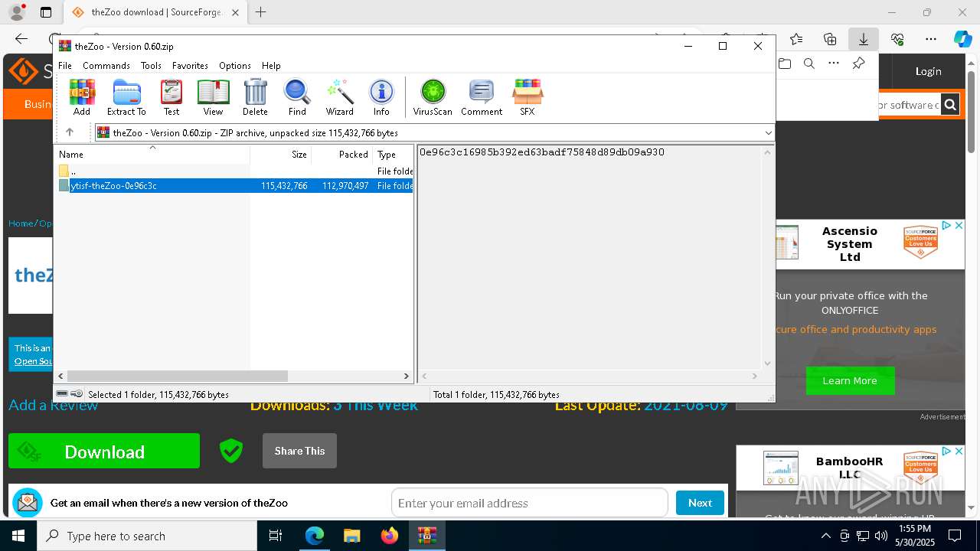980x551 pixels.
Task: Click the Next email button
Action: click(700, 503)
